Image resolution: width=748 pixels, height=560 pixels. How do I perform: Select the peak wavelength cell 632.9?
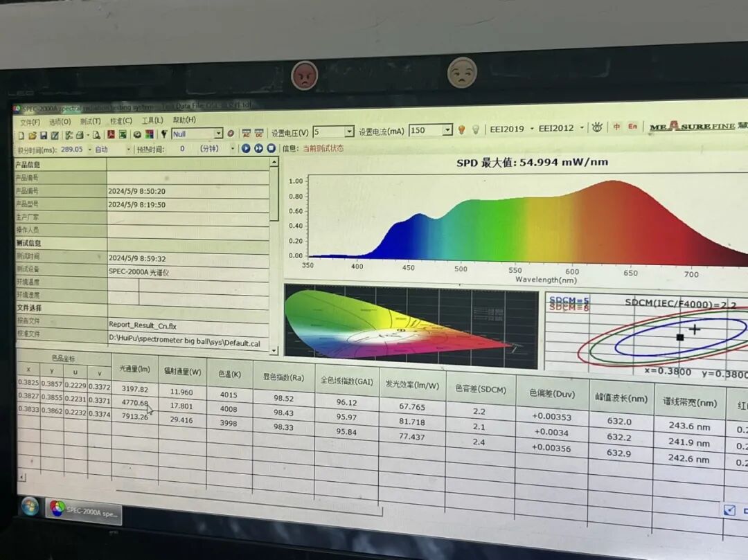coord(619,453)
